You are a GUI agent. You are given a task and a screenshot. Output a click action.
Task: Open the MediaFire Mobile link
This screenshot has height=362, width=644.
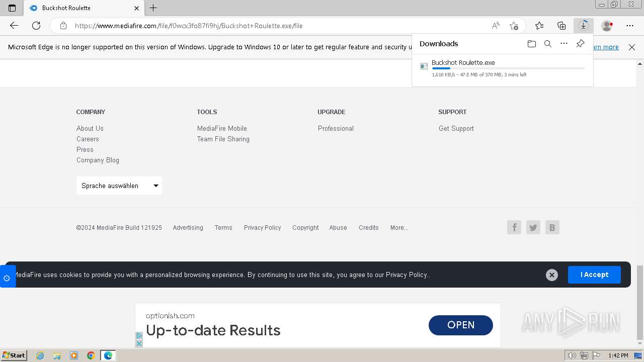point(222,128)
